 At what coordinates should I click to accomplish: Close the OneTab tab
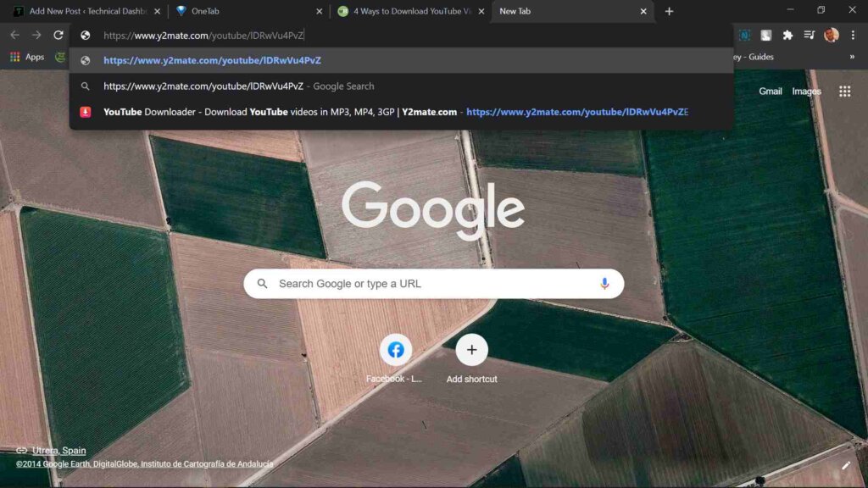point(320,11)
